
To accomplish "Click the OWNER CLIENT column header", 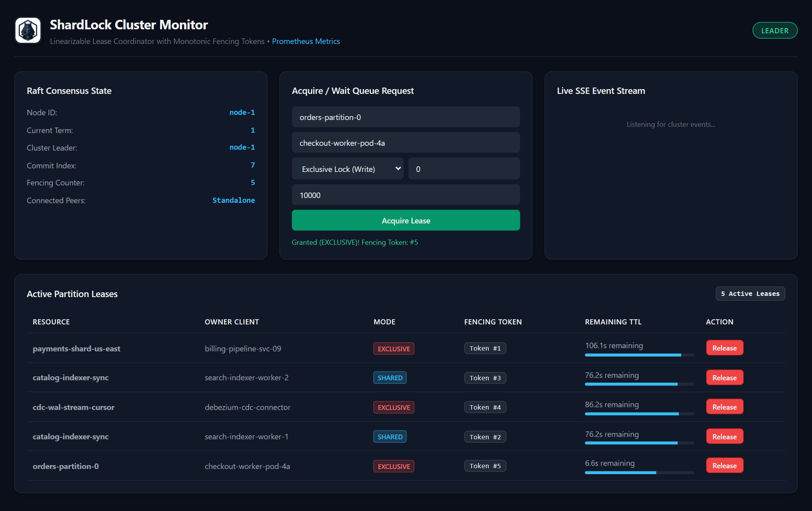I will click(x=232, y=322).
